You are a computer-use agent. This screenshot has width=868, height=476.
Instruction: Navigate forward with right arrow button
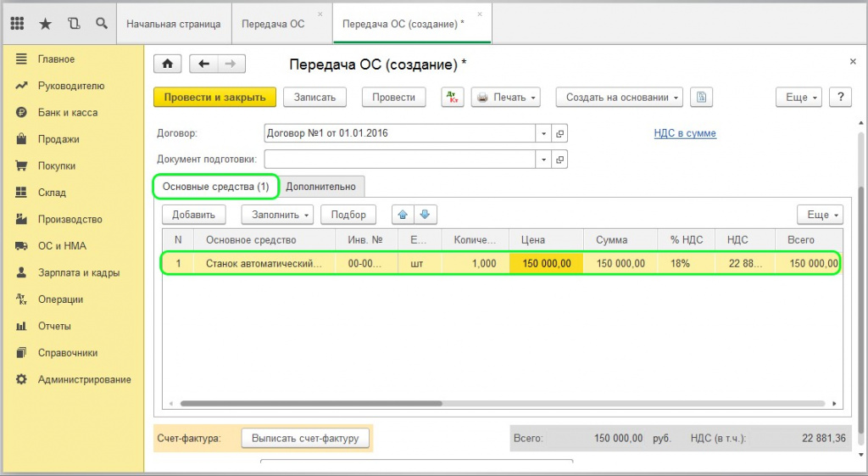[231, 64]
